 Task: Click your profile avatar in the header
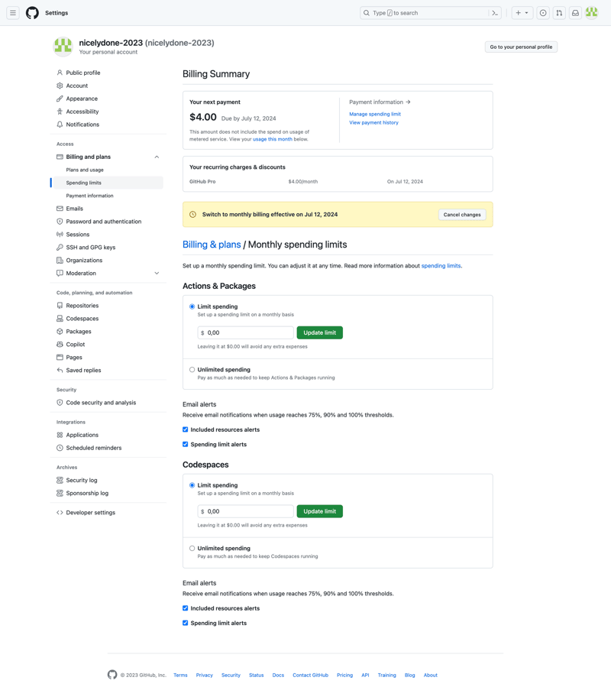(592, 13)
